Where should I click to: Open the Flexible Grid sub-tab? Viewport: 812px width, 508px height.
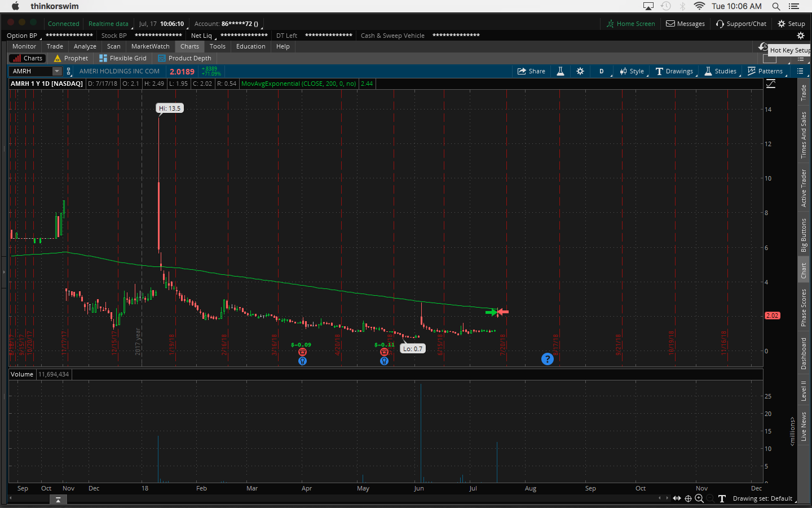123,58
